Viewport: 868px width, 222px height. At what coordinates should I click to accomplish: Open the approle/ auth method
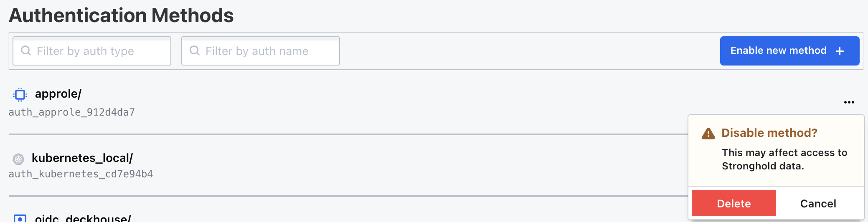58,94
